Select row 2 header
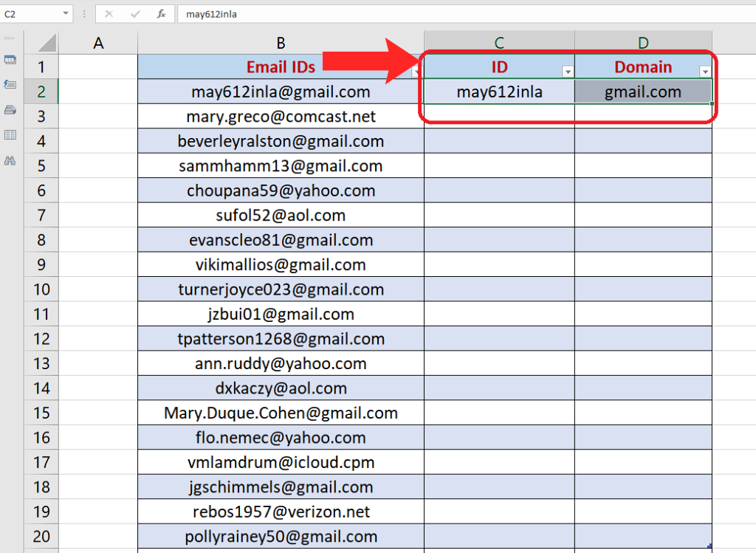 pos(41,92)
